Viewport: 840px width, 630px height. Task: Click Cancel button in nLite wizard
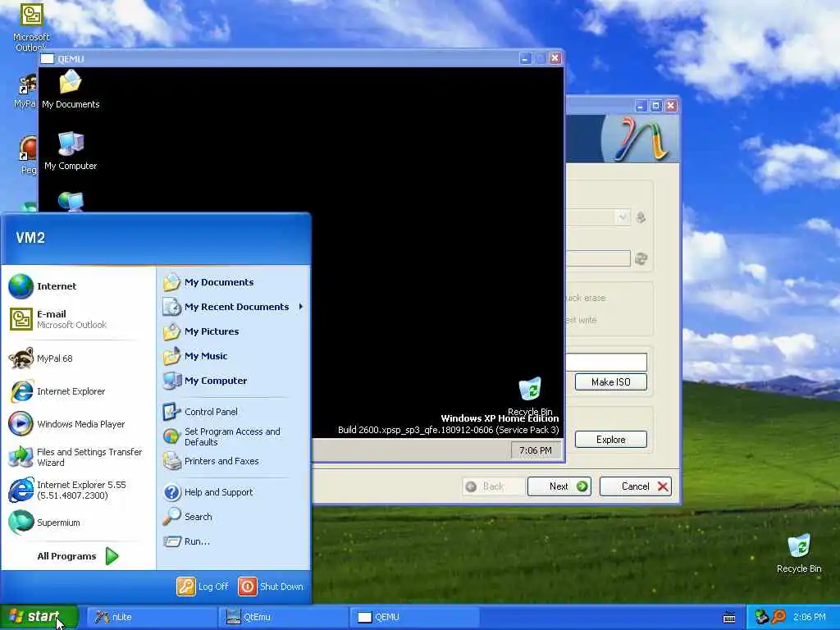coord(636,486)
